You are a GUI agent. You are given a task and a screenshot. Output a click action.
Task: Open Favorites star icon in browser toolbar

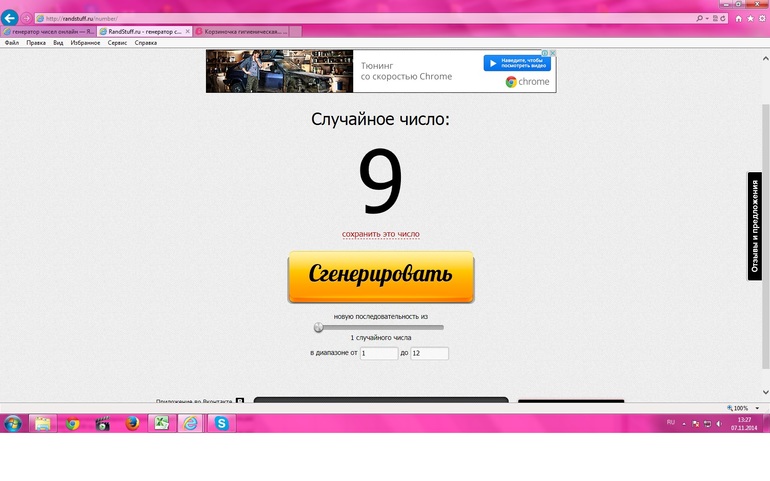(750, 18)
